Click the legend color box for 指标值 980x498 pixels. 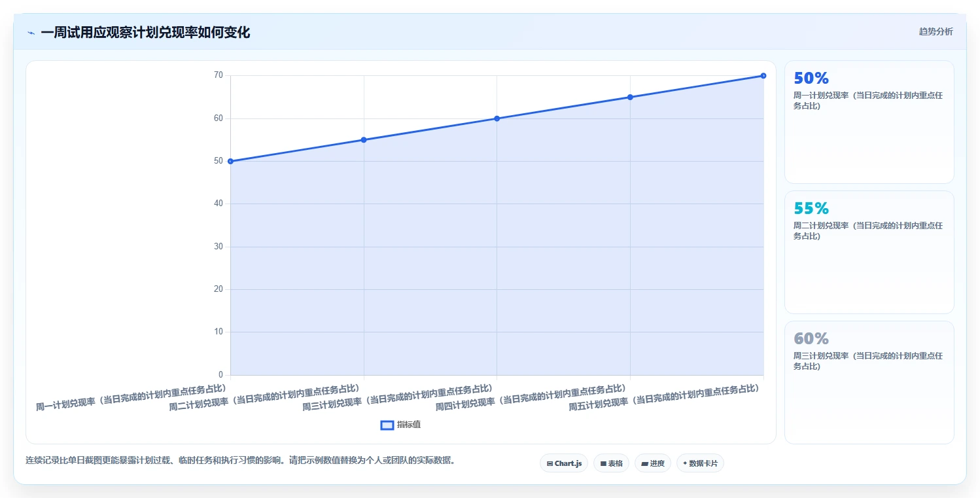pos(387,425)
